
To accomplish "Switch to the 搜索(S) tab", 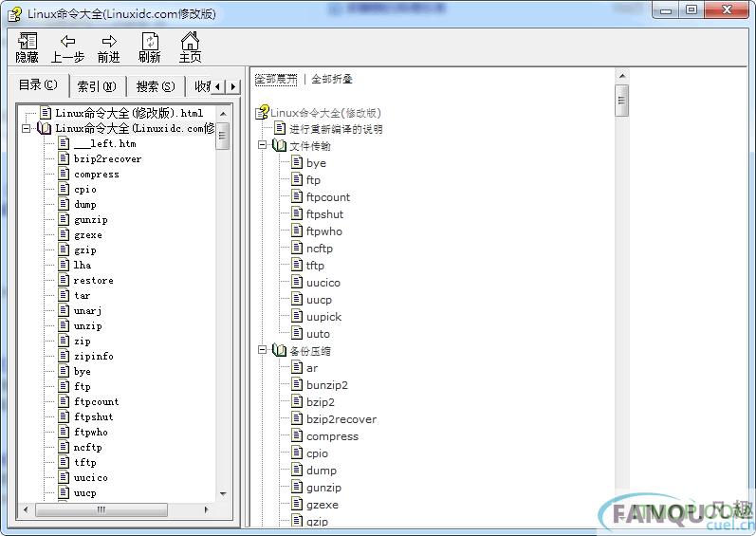I will coord(156,86).
